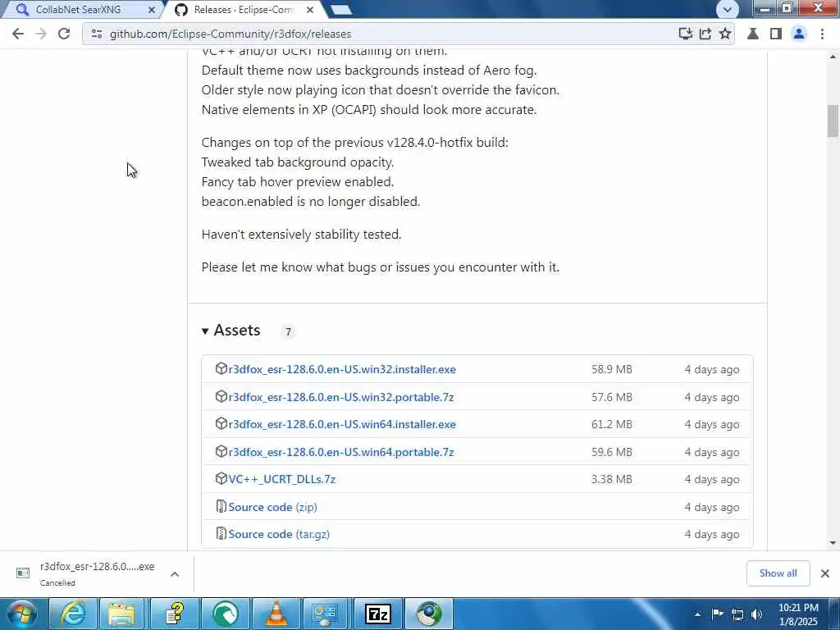
Task: Click the active browser taskbar icon
Action: point(429,614)
